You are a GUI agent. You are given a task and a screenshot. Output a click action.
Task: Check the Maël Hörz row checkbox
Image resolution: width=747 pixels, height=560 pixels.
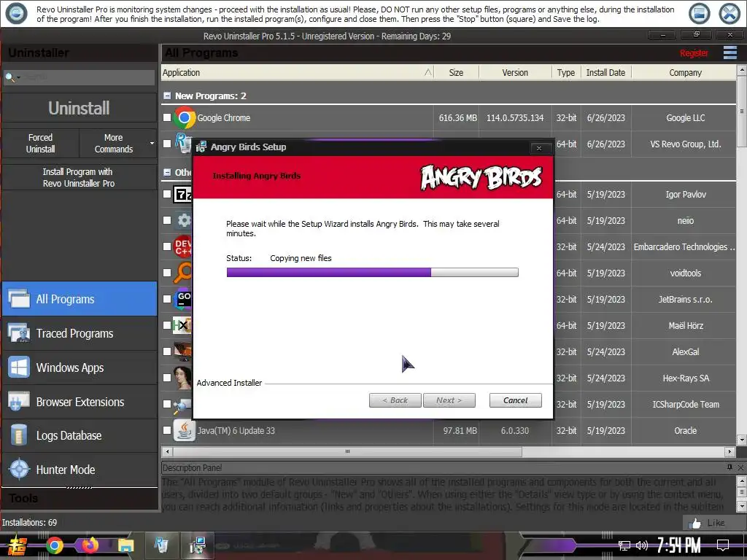(x=167, y=324)
